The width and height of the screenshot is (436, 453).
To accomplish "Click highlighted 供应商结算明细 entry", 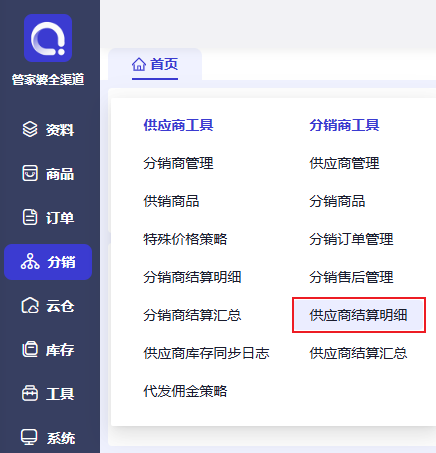I will pos(359,315).
